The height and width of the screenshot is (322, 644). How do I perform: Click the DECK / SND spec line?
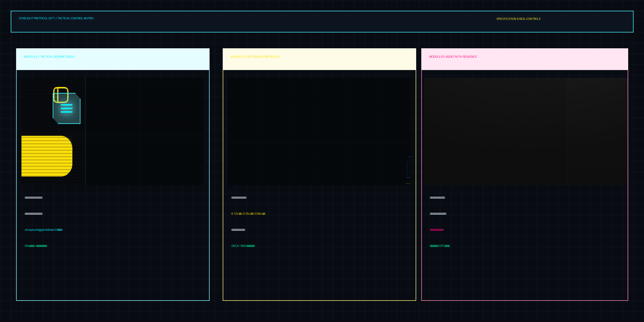pos(243,246)
